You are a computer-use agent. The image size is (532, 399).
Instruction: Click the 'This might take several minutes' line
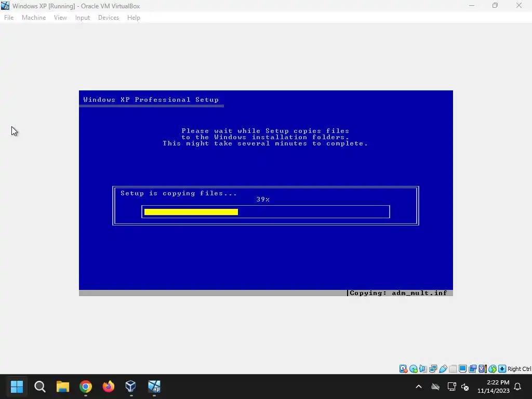point(265,143)
